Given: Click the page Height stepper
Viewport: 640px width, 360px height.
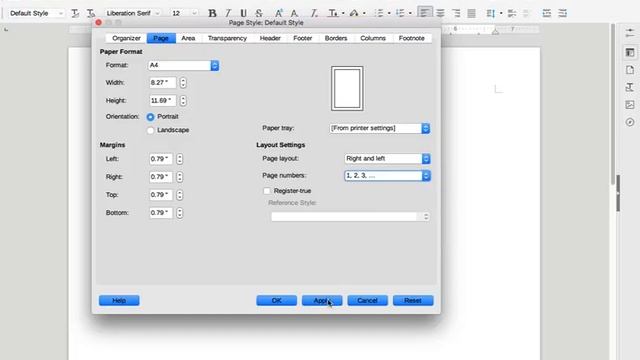Looking at the screenshot, I should pos(183,100).
